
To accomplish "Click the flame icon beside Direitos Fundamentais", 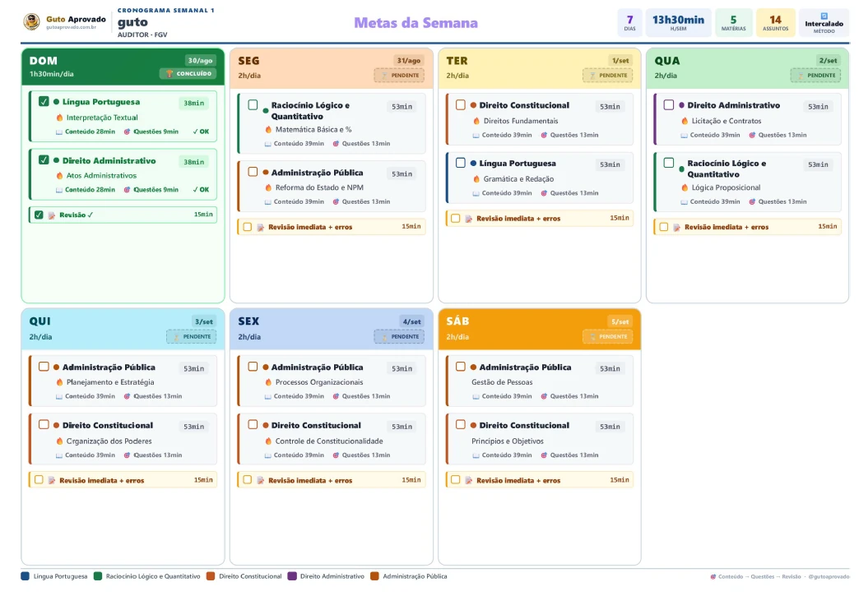I will 476,121.
